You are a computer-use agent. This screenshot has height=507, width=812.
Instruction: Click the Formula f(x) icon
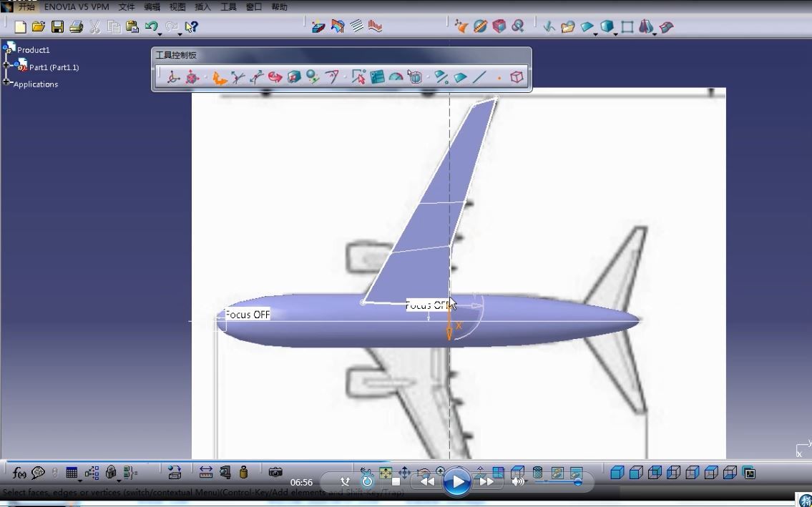pos(19,472)
